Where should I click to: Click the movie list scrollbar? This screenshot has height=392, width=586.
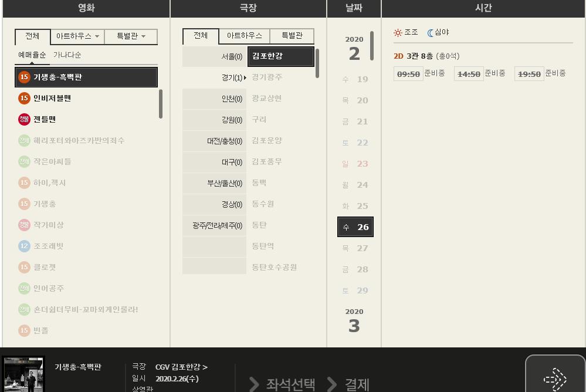coord(161,104)
